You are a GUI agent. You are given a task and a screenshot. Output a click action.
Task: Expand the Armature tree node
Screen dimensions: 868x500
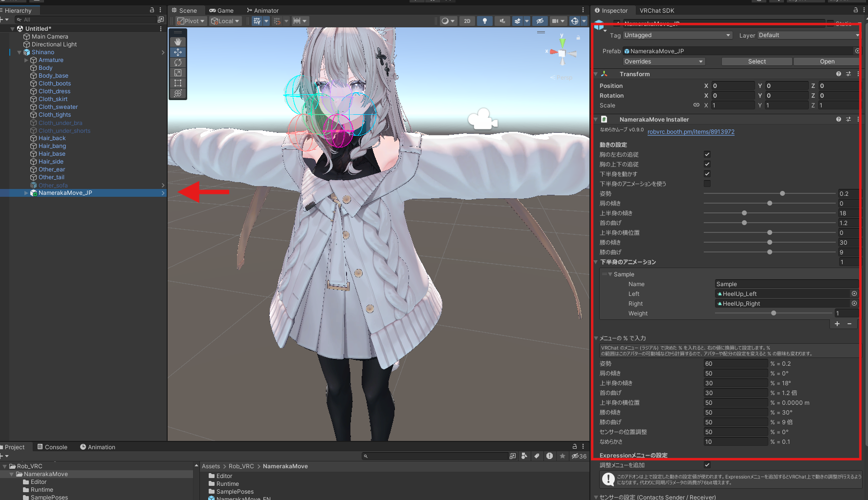(x=26, y=60)
